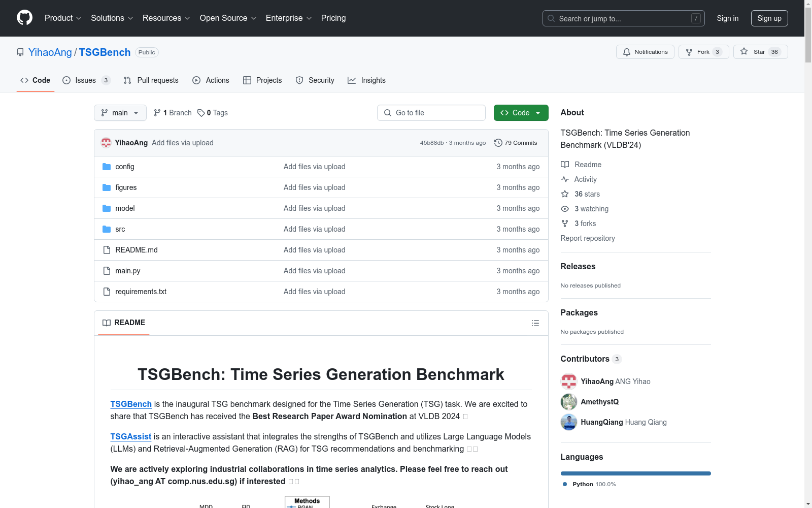Click the branch icon next to 1 Branch
Screen dimensions: 812x508
[x=157, y=113]
